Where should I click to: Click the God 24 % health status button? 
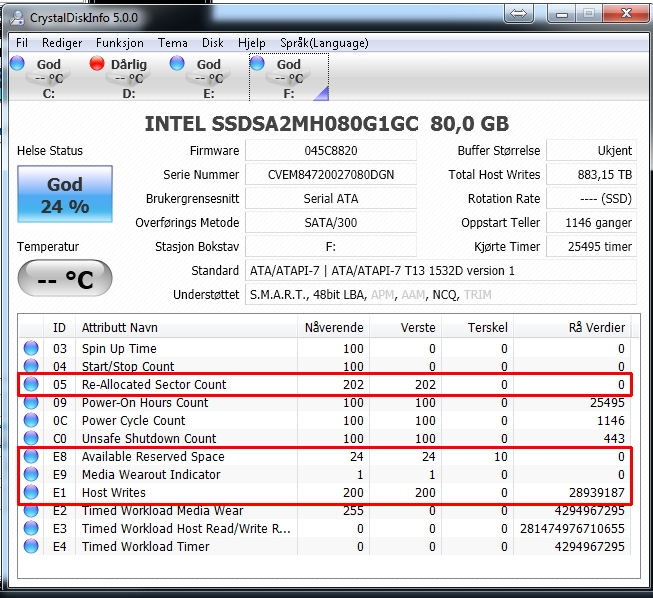pyautogui.click(x=65, y=194)
